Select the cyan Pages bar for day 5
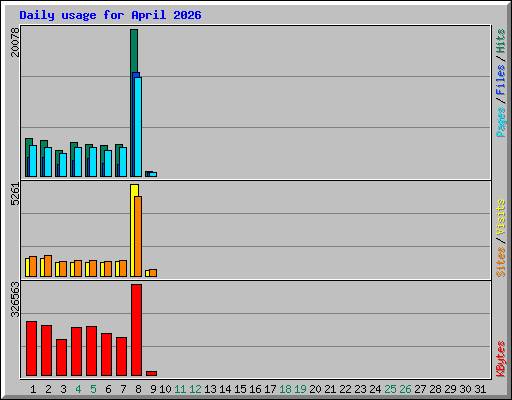 coord(93,162)
